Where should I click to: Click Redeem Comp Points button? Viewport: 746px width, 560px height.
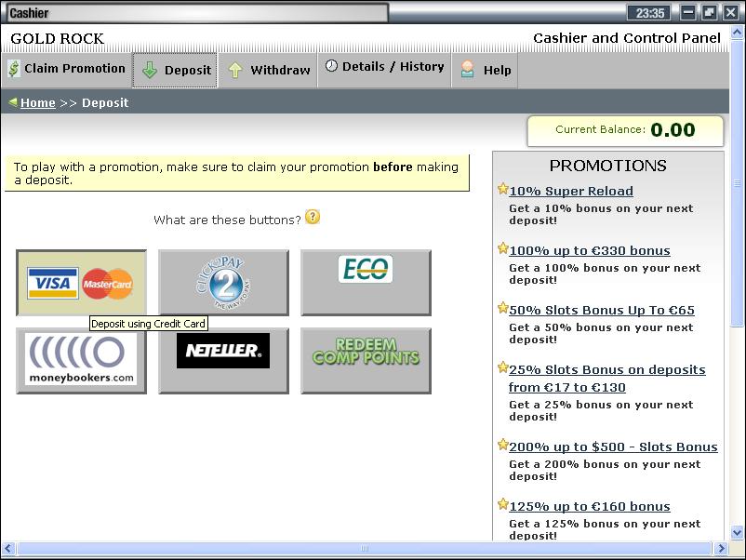pos(366,361)
